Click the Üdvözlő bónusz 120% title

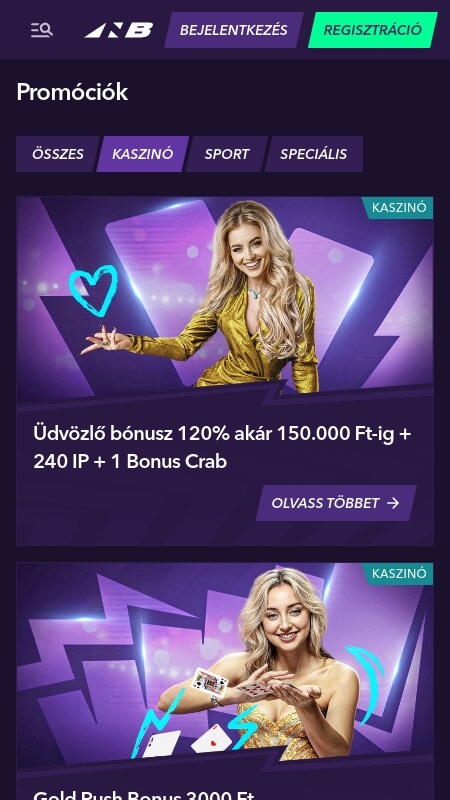tap(222, 448)
